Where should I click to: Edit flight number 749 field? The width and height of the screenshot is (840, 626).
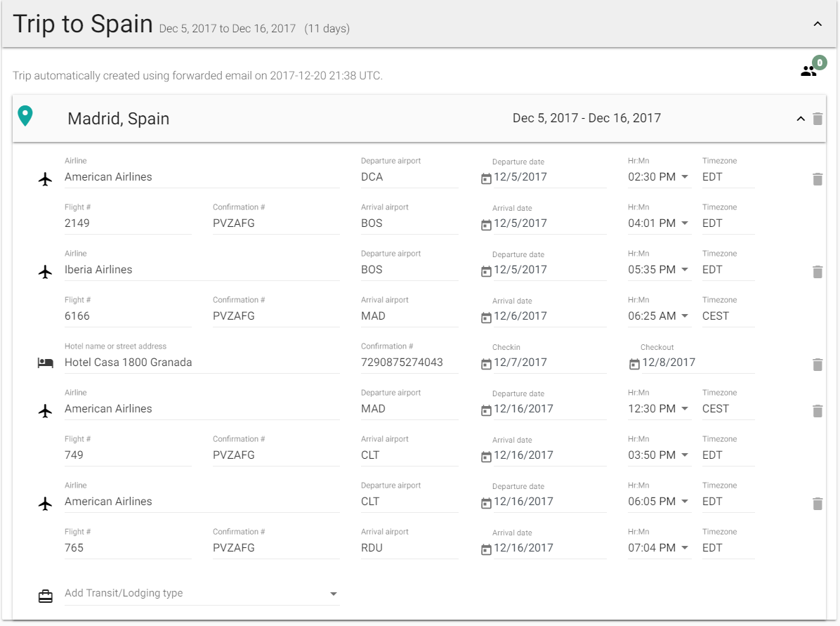pos(128,455)
